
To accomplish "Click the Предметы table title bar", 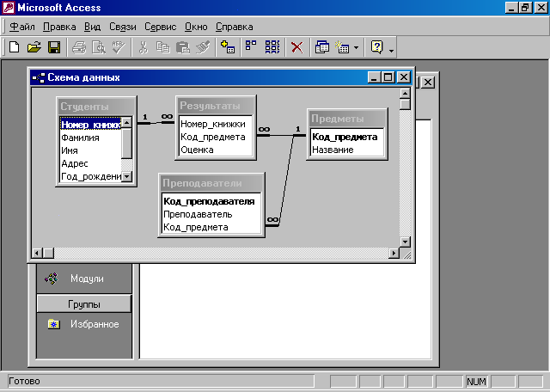I will (347, 119).
